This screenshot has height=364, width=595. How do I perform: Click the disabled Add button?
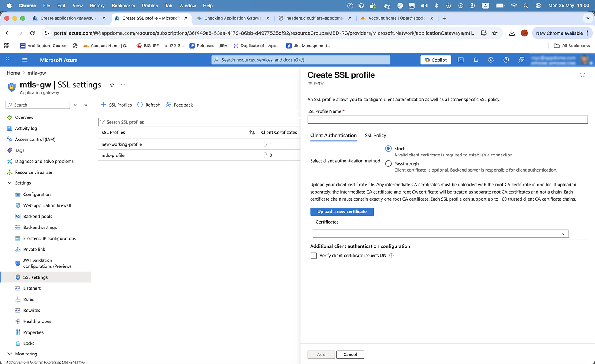point(321,355)
